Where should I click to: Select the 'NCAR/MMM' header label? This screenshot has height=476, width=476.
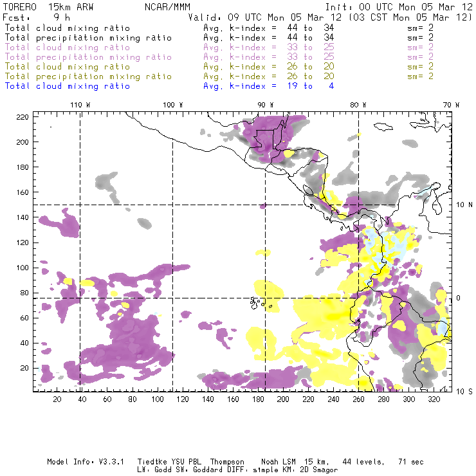coord(168,7)
